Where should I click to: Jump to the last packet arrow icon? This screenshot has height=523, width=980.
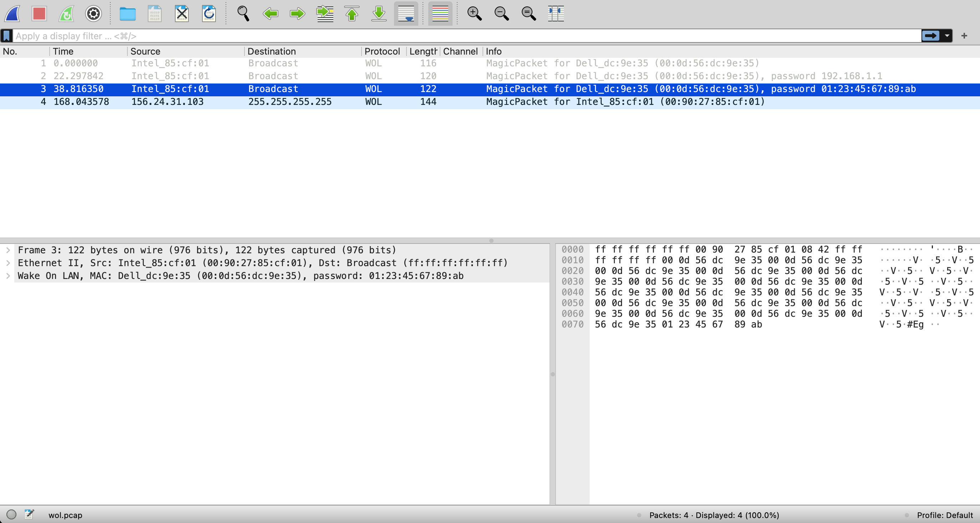pyautogui.click(x=379, y=14)
